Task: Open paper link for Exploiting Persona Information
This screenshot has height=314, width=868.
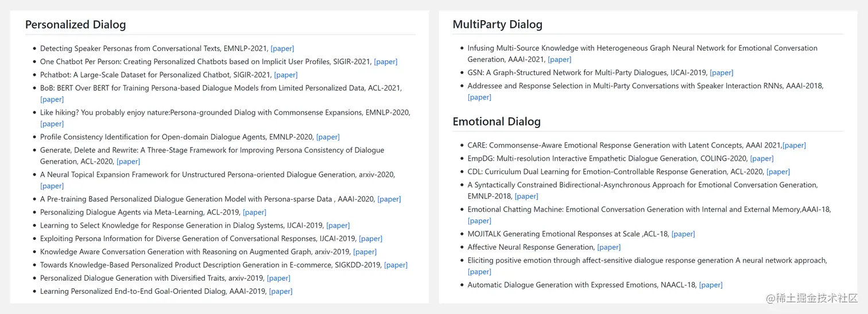Action: point(370,239)
